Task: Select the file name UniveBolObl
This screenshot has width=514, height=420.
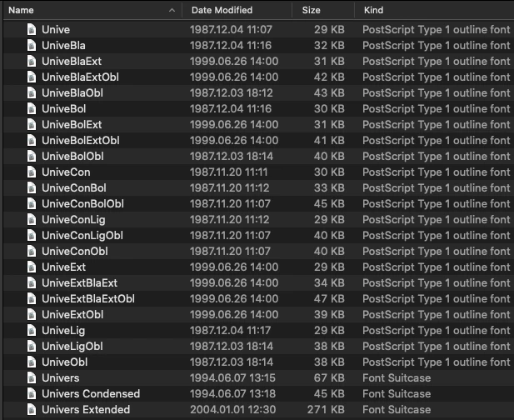Action: pos(72,156)
